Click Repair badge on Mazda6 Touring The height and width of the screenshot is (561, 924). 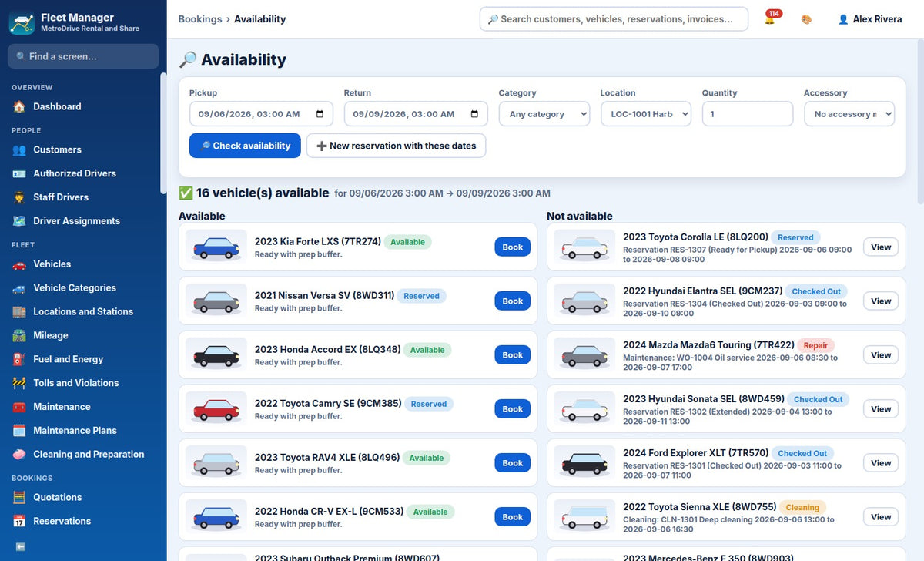816,346
